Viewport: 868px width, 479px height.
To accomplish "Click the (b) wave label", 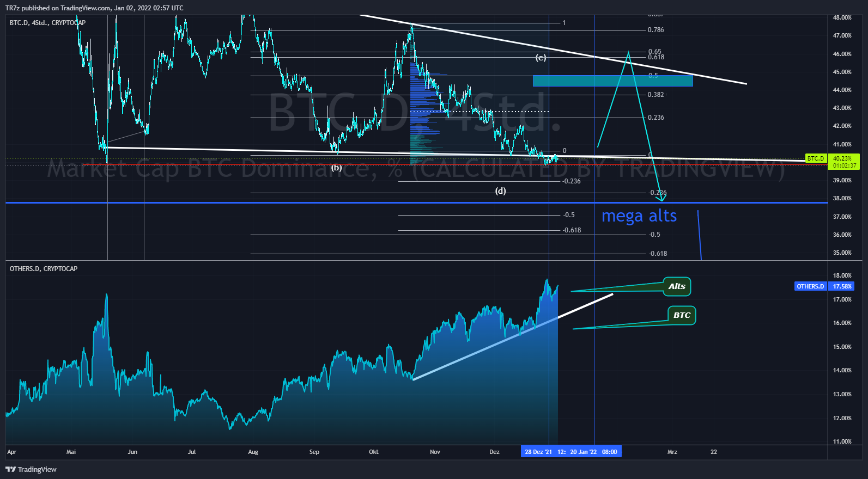I will [x=337, y=168].
